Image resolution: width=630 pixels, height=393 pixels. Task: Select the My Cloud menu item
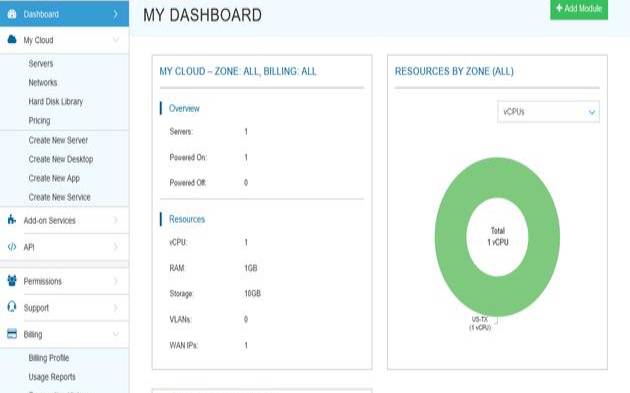click(64, 40)
